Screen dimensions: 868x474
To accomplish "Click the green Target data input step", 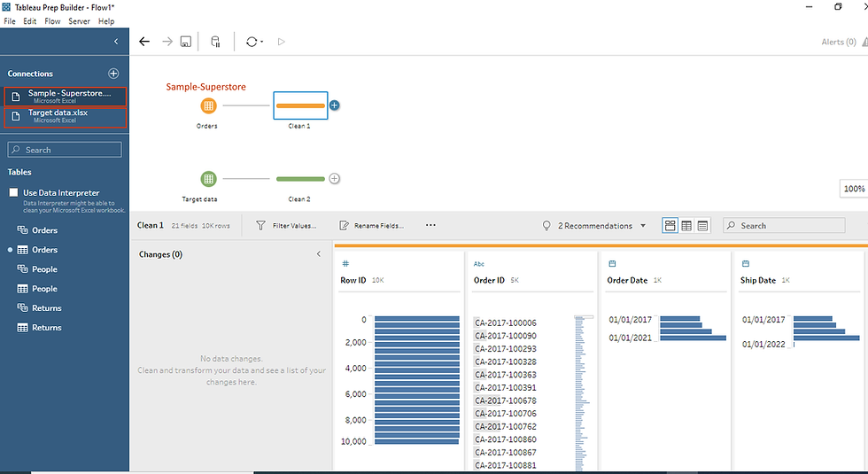I will pos(208,178).
